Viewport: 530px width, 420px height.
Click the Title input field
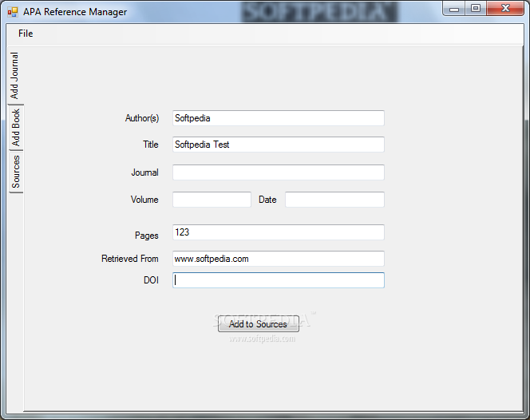tap(279, 145)
